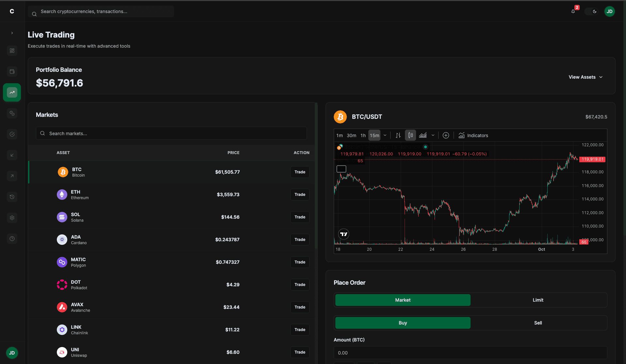
Task: Click the BTC amount input field
Action: pyautogui.click(x=470, y=353)
